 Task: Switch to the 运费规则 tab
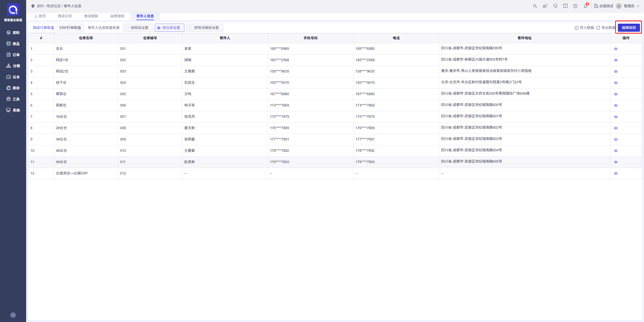click(117, 16)
